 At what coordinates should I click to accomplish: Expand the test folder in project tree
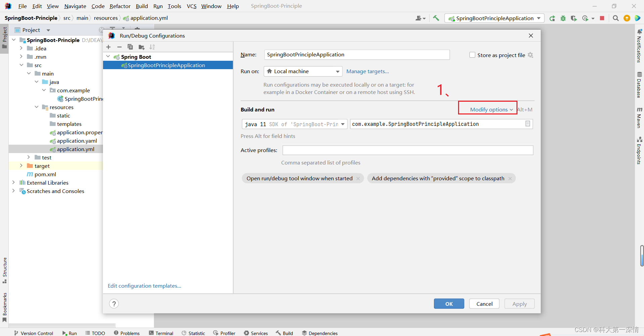[29, 157]
